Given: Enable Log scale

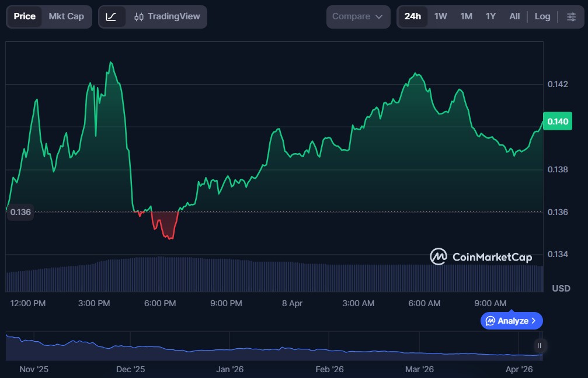Looking at the screenshot, I should (542, 16).
